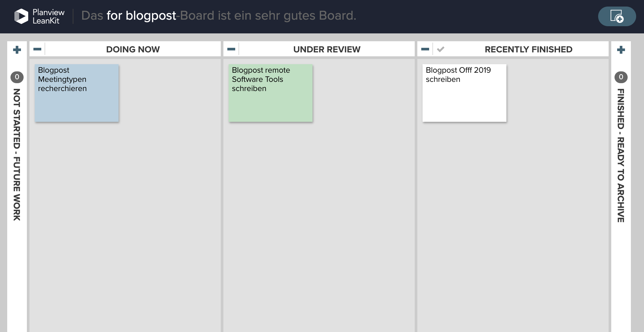Select the Finished - Ready to Archive lane label
Image resolution: width=644 pixels, height=332 pixels.
coord(621,154)
